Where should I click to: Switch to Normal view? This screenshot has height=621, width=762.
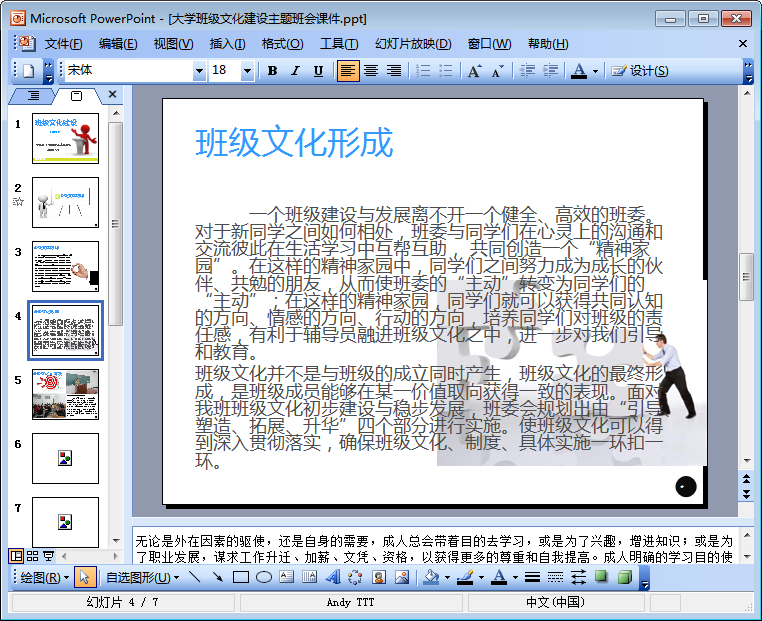pyautogui.click(x=16, y=555)
